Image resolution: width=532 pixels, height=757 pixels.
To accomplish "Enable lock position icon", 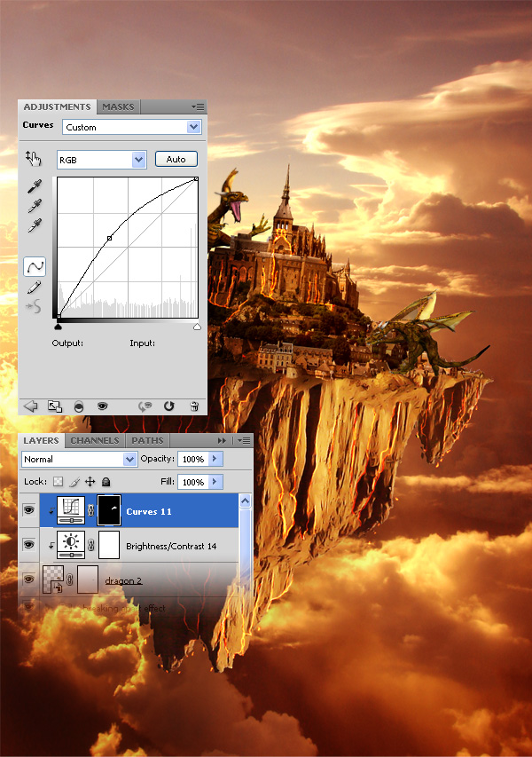I will click(90, 481).
